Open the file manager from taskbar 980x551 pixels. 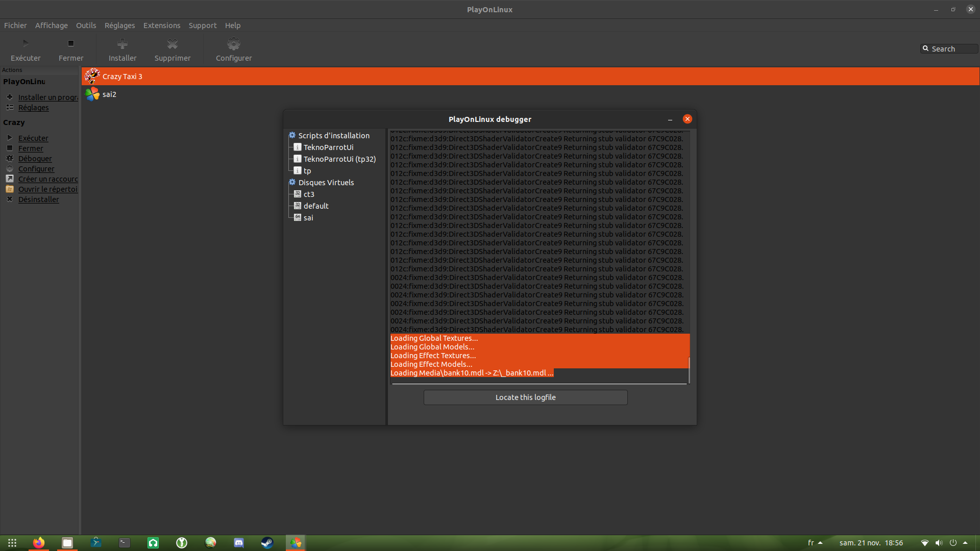tap(67, 543)
